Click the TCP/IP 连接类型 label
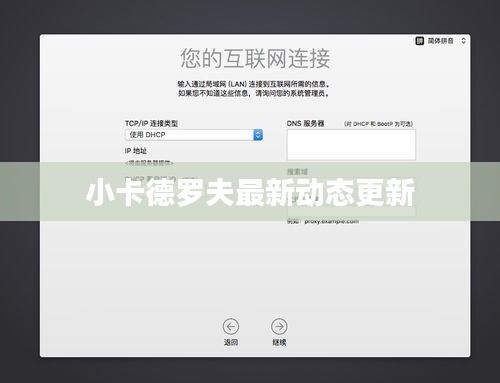This screenshot has width=500, height=383. pyautogui.click(x=151, y=123)
